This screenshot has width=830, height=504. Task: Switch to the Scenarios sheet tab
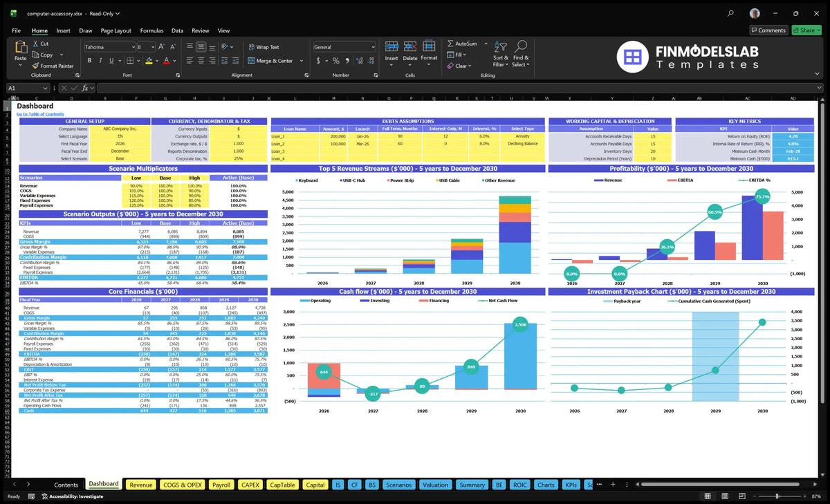point(399,485)
